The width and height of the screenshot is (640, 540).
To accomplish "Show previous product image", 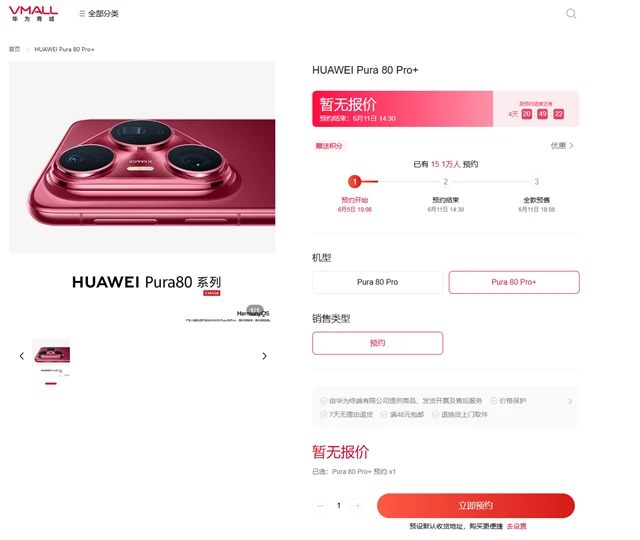I will point(22,356).
